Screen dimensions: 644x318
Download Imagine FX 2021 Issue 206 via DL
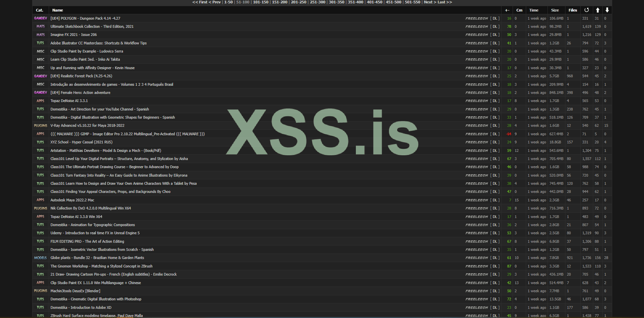pos(495,35)
